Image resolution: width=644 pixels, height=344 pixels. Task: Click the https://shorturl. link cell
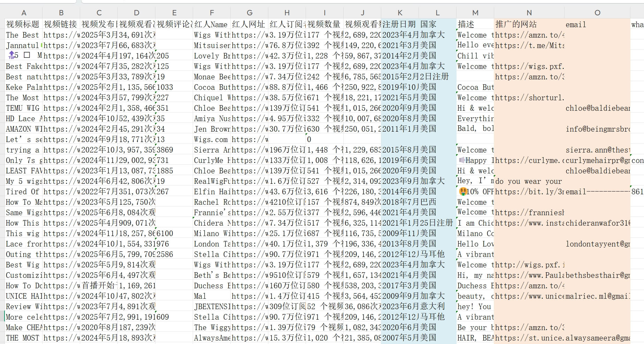click(529, 97)
